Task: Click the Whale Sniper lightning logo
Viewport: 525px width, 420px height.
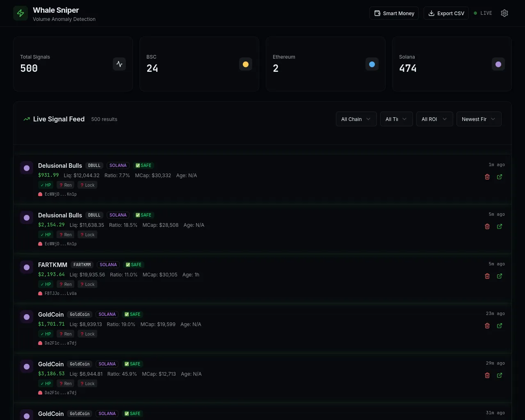Action: (21, 13)
